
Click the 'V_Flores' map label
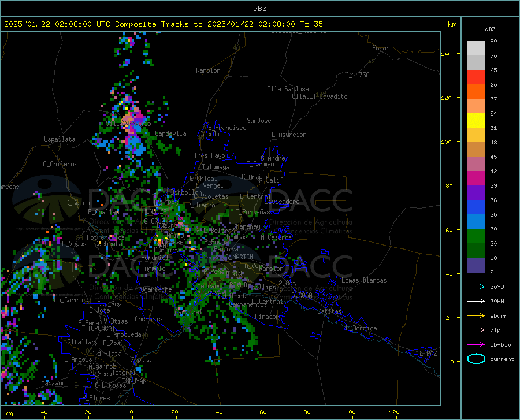click(96, 398)
